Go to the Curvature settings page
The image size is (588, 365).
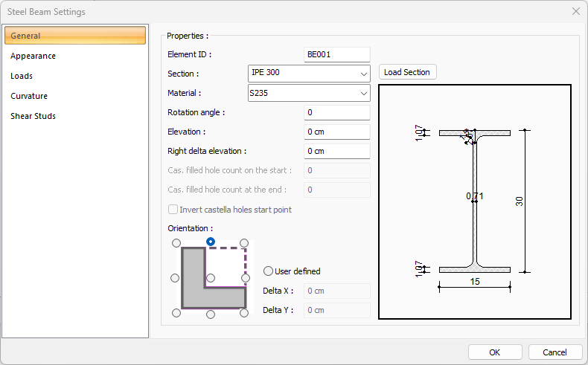[29, 96]
